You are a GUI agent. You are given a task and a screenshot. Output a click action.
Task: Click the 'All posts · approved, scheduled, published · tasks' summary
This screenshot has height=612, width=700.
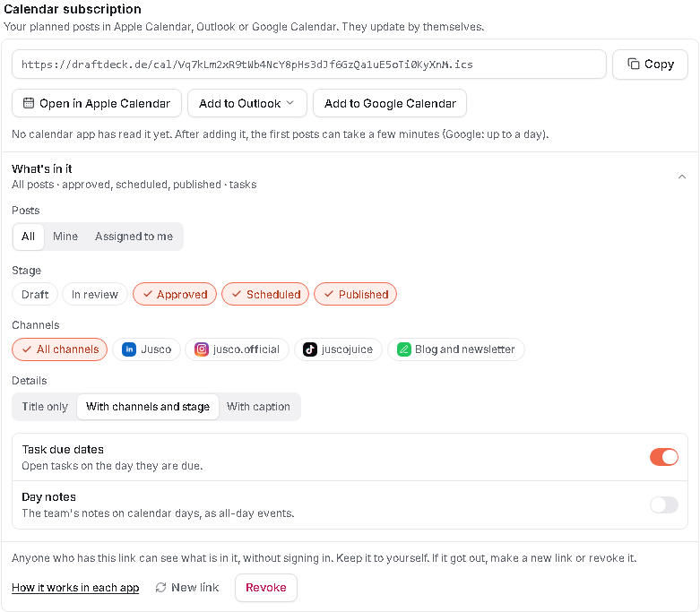coord(134,185)
